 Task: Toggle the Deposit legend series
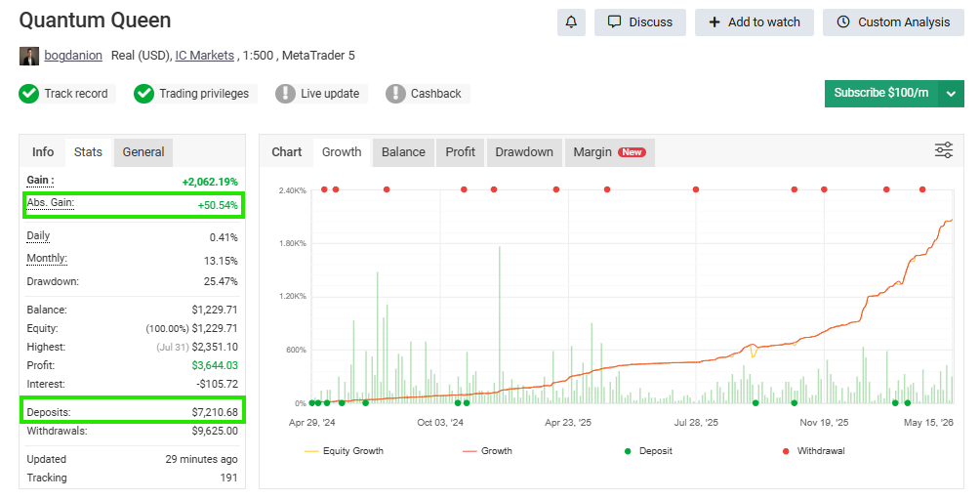[648, 451]
